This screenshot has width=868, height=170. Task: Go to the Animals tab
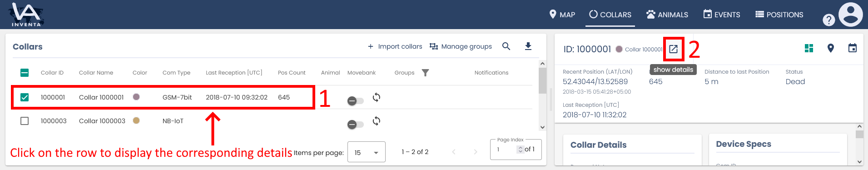667,15
